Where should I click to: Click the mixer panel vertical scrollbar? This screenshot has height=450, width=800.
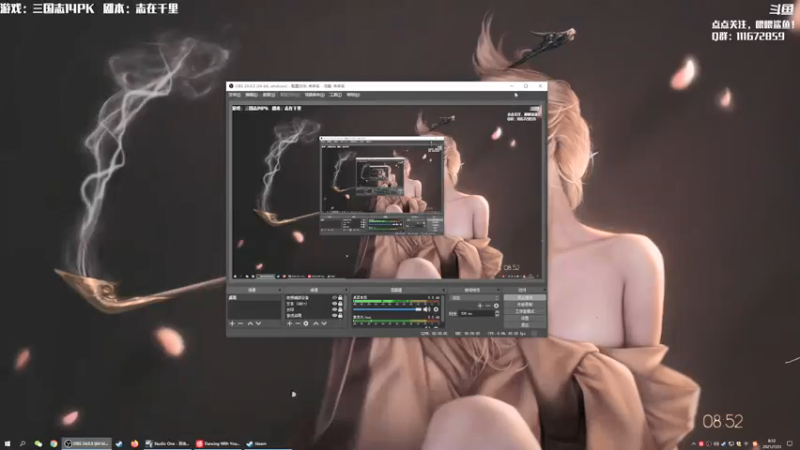(443, 309)
